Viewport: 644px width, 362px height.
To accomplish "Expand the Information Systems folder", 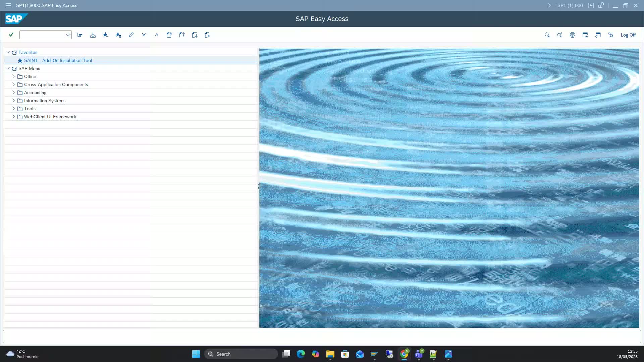I will 13,101.
